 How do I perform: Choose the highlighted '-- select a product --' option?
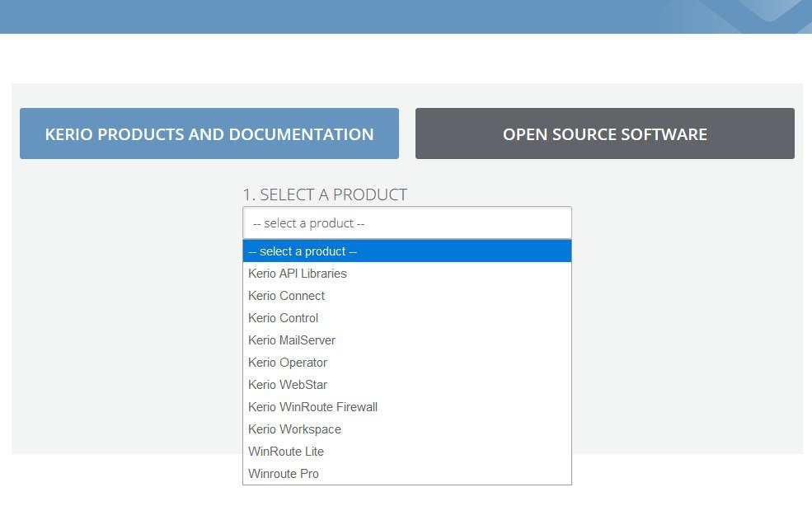tap(407, 251)
